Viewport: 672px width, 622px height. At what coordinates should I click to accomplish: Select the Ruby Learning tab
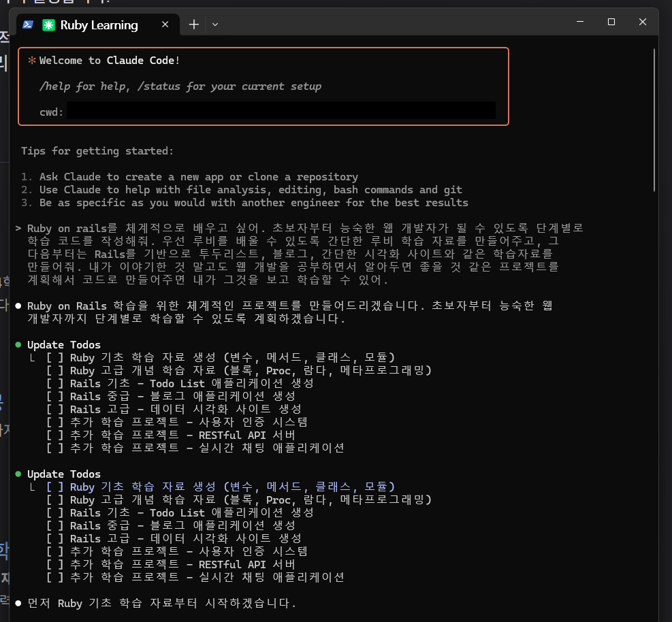pos(98,25)
